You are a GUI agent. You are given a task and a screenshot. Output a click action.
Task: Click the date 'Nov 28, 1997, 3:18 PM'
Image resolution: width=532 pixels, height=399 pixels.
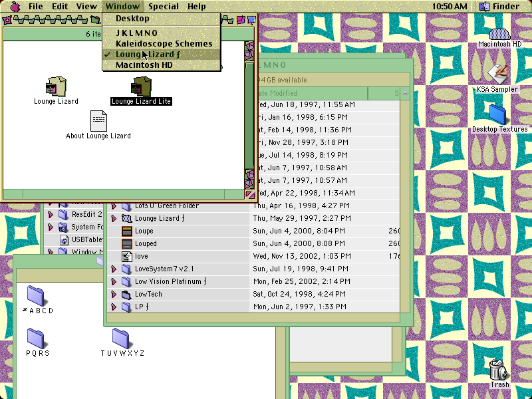click(307, 142)
